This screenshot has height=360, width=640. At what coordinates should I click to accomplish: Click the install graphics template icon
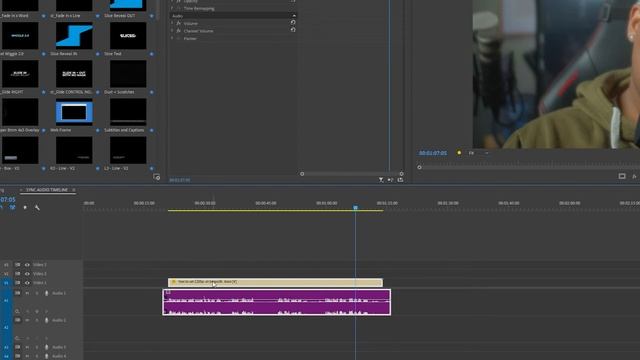[x=157, y=177]
